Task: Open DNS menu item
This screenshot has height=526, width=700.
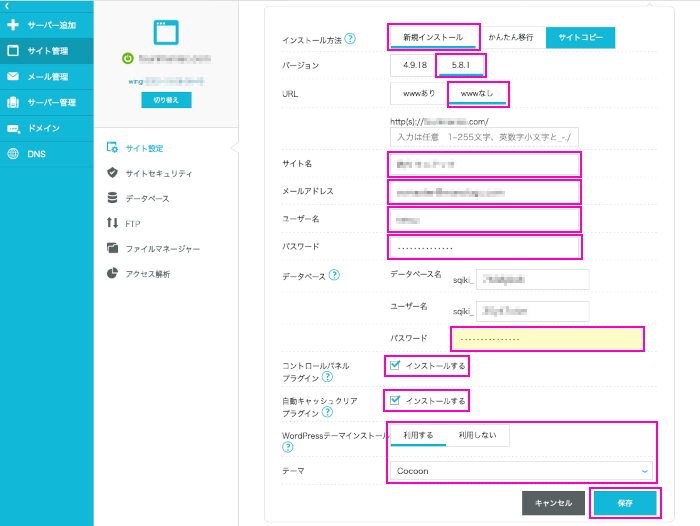Action: 46,154
